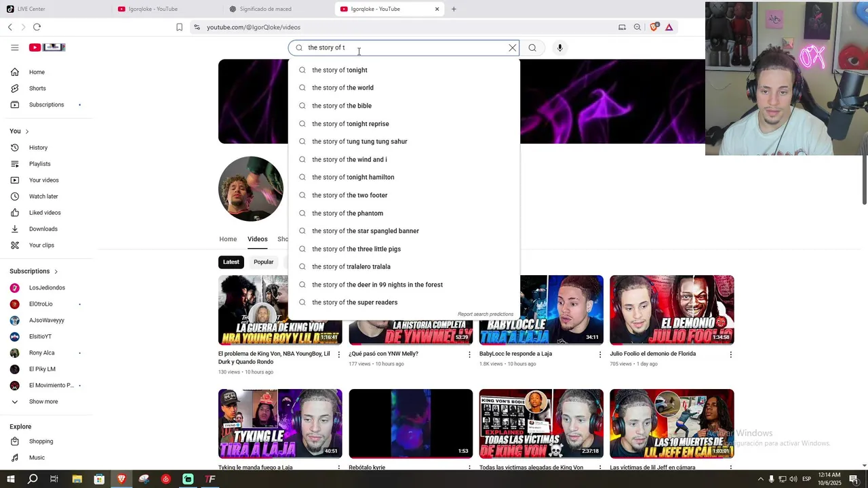Open Watch later list
868x488 pixels.
click(46, 196)
